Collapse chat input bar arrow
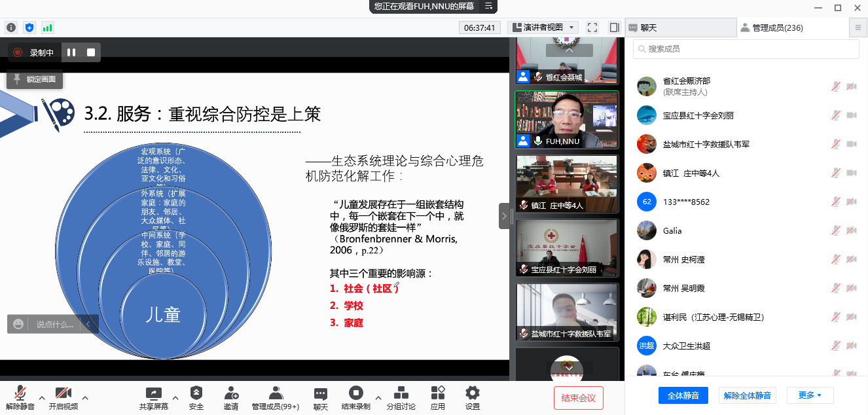This screenshot has height=415, width=868. pyautogui.click(x=88, y=324)
